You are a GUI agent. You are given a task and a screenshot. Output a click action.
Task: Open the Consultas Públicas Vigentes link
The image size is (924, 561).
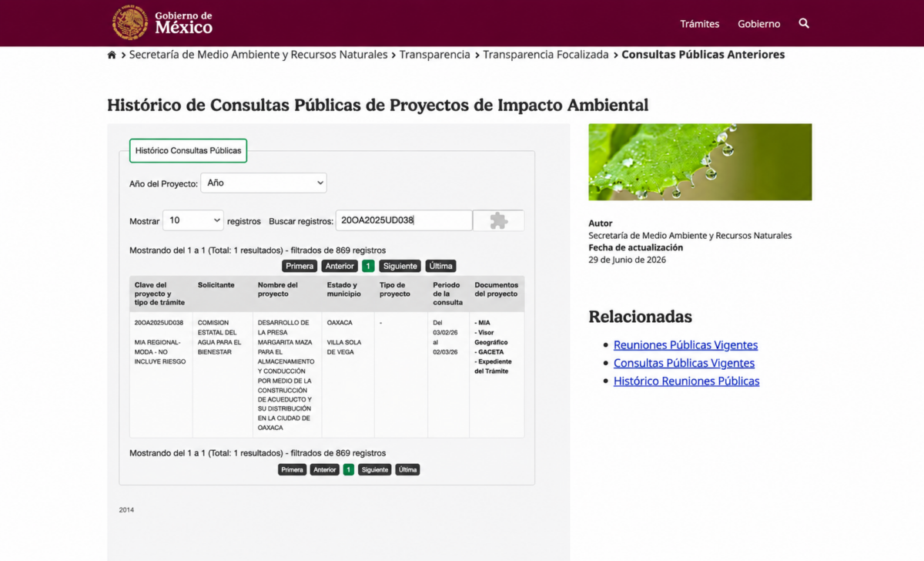[684, 363]
